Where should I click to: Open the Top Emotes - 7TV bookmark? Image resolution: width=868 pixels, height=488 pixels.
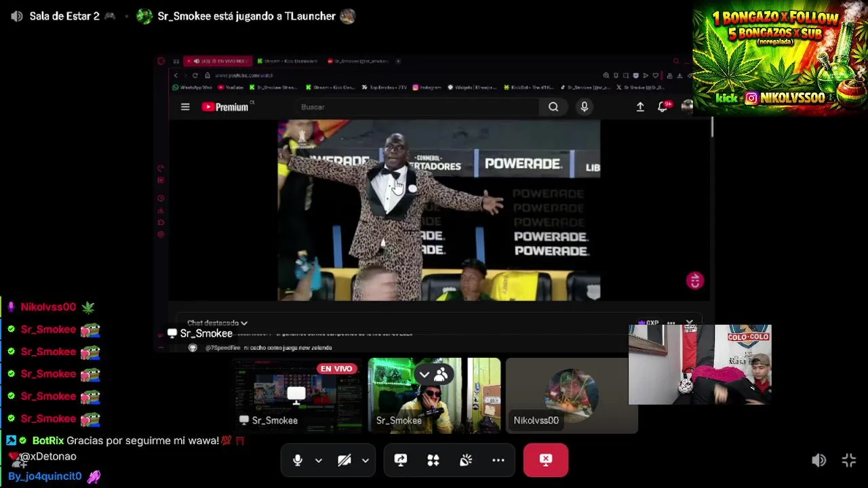[x=386, y=87]
